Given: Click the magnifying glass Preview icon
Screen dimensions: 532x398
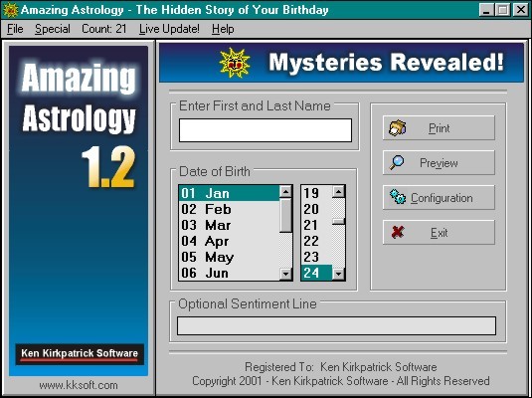Looking at the screenshot, I should coord(397,162).
